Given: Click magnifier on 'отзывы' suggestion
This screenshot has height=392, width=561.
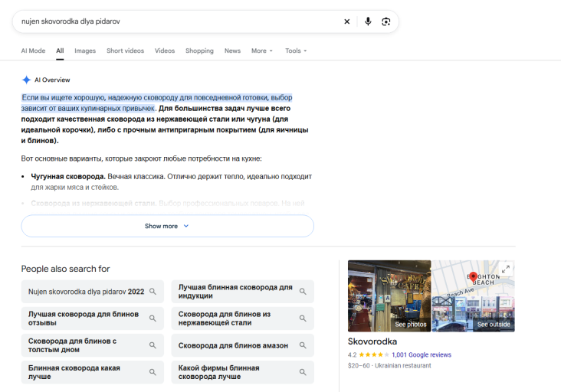Looking at the screenshot, I should [x=153, y=318].
